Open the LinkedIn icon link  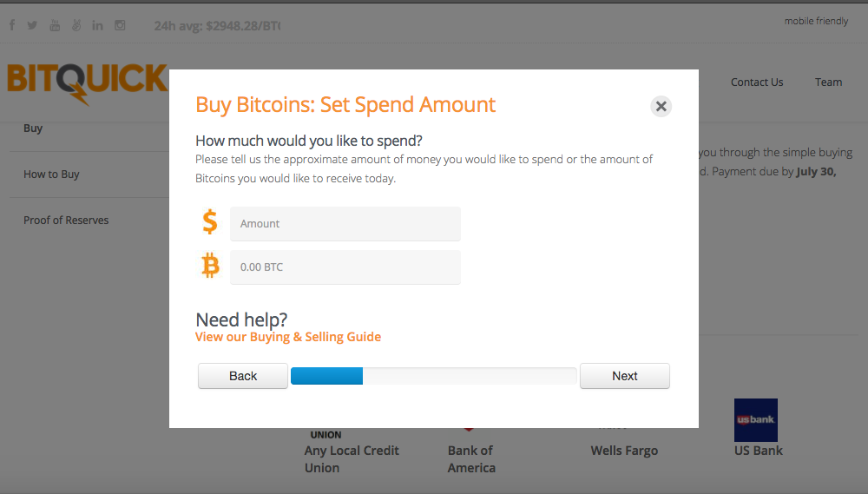pyautogui.click(x=97, y=25)
